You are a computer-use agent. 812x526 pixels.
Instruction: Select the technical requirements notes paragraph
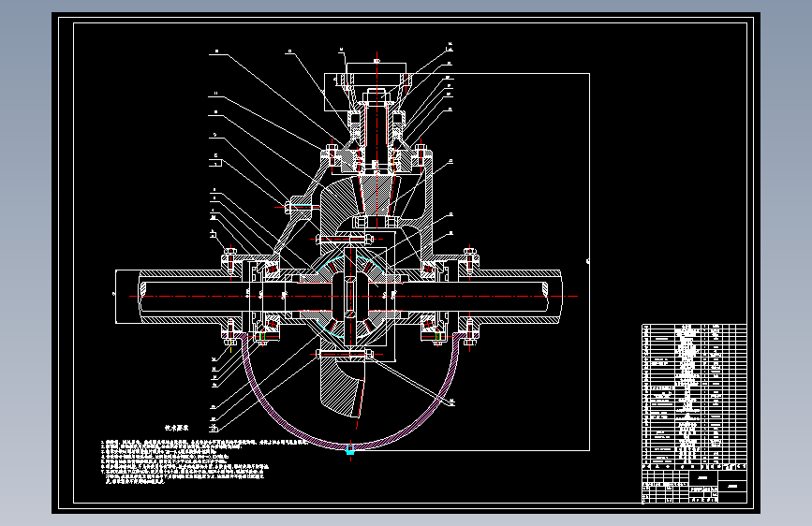[x=204, y=461]
